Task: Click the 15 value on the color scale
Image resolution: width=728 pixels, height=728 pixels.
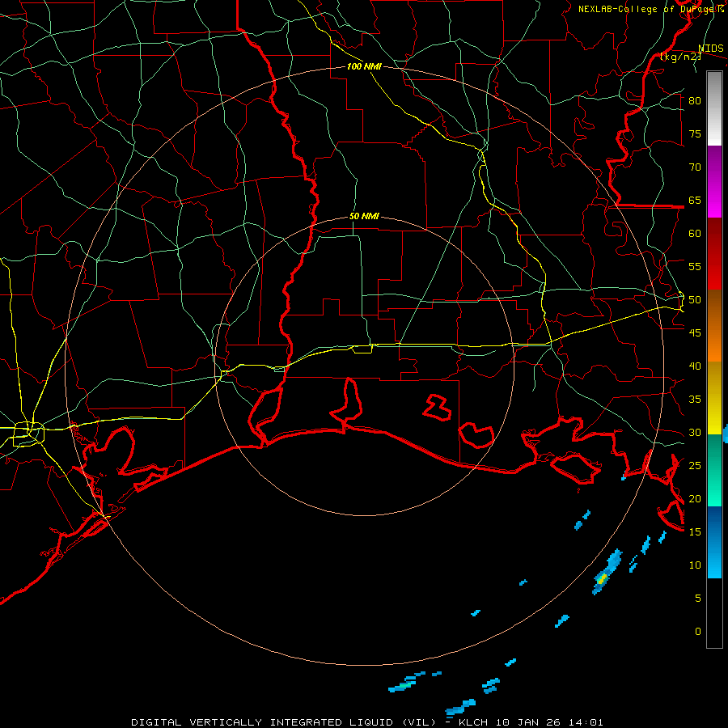Action: point(695,532)
